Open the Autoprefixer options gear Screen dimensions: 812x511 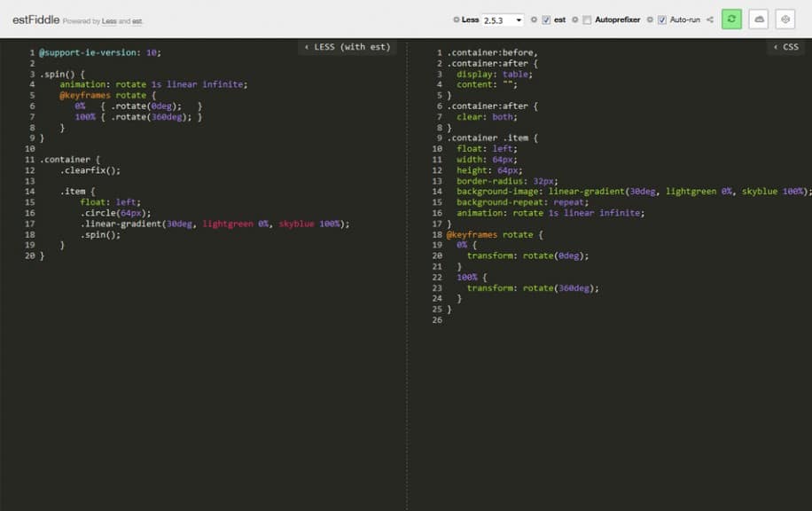574,18
